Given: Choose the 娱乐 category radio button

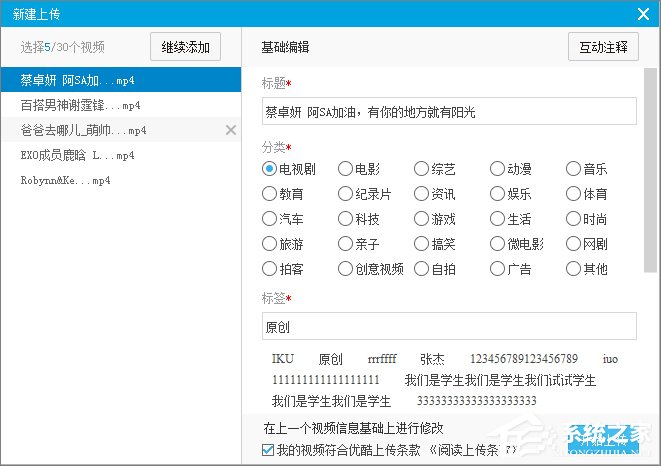Looking at the screenshot, I should click(x=497, y=194).
